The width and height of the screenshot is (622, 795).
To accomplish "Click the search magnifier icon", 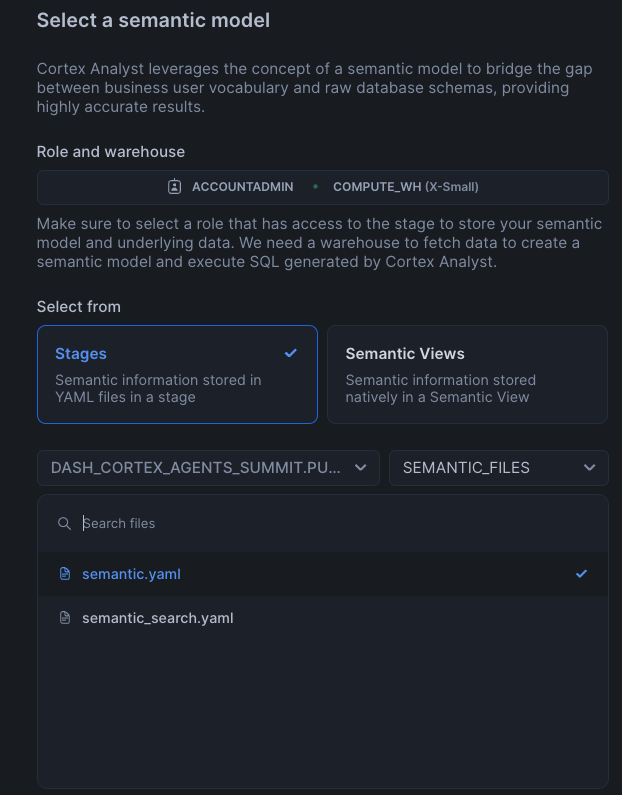I will point(64,523).
